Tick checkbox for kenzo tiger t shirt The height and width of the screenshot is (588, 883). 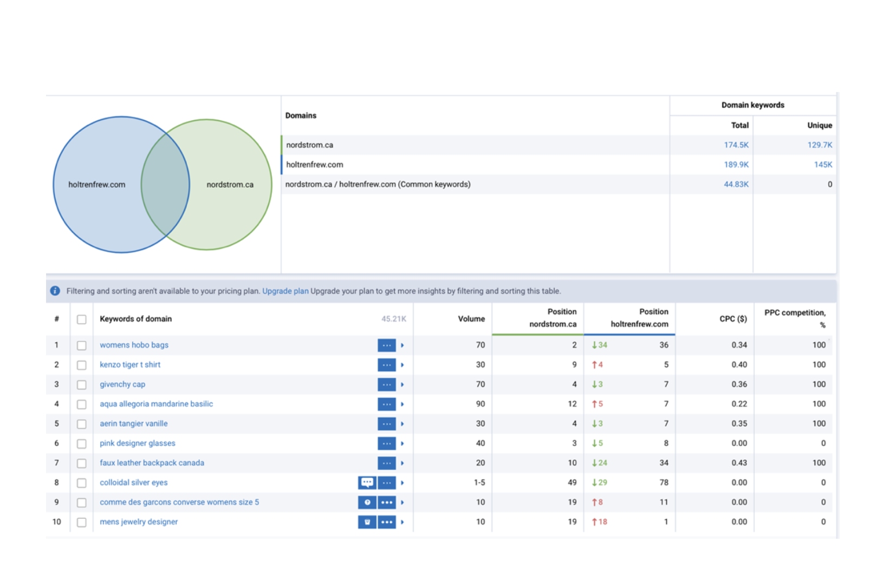click(x=81, y=365)
